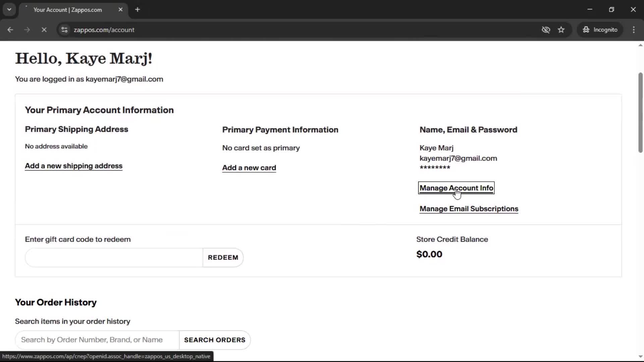Open site information icon in address bar
This screenshot has width=644, height=362.
click(x=64, y=30)
